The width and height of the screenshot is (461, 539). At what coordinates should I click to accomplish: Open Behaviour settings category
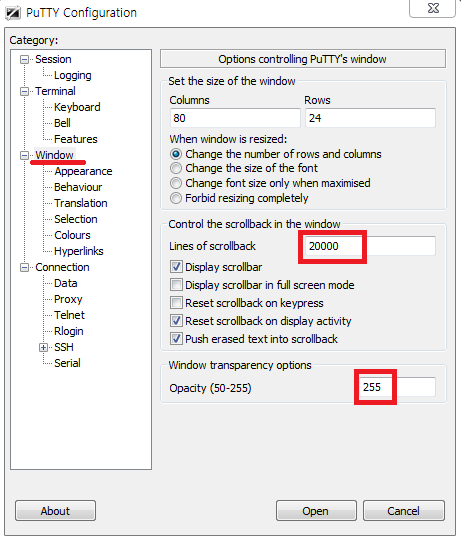coord(78,187)
